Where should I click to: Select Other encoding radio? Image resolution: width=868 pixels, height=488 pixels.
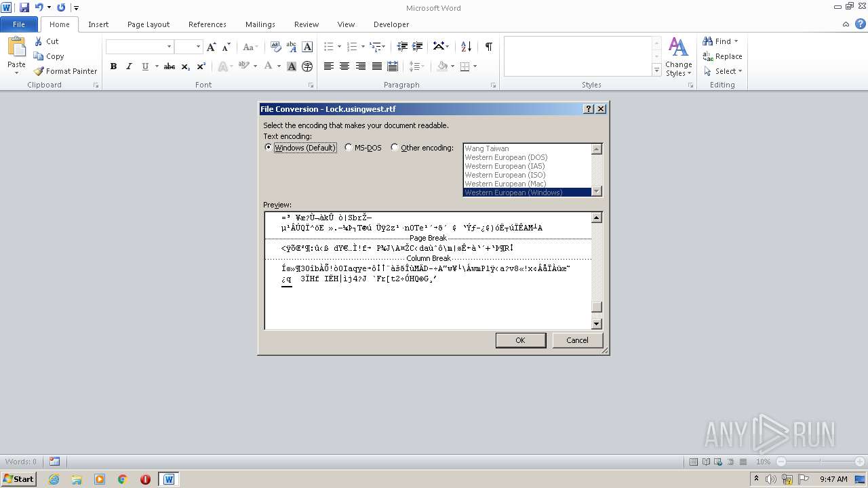pos(395,148)
